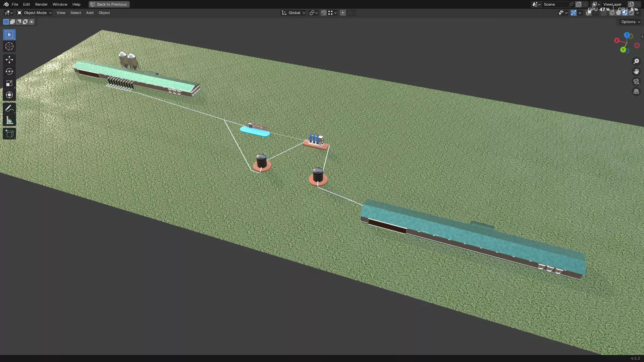Choose the Annotate pencil tool
The height and width of the screenshot is (362, 644).
point(9,108)
